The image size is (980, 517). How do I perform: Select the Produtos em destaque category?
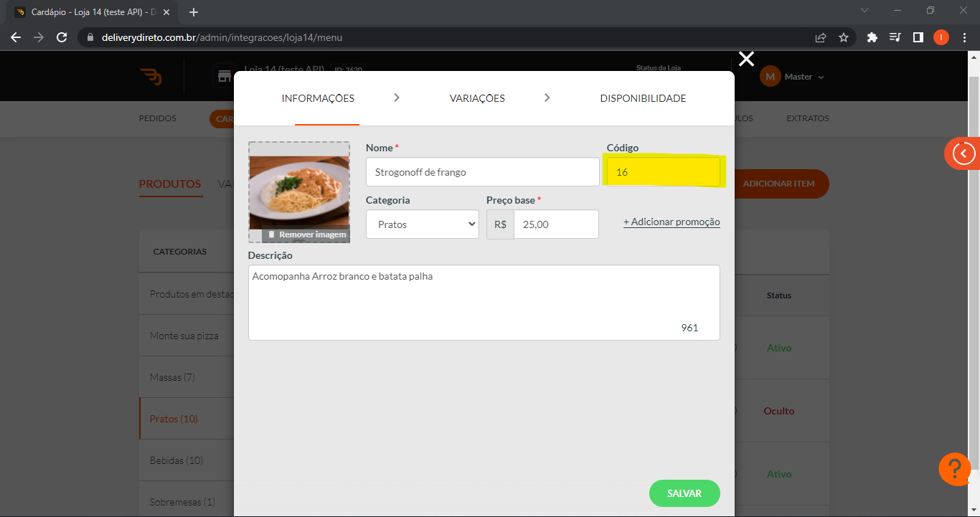192,294
